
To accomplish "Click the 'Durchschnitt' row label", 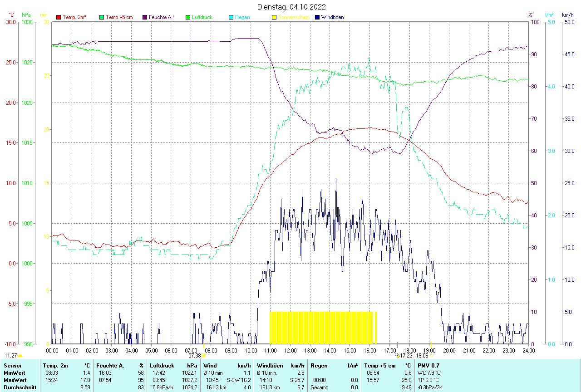I will click(x=20, y=387).
